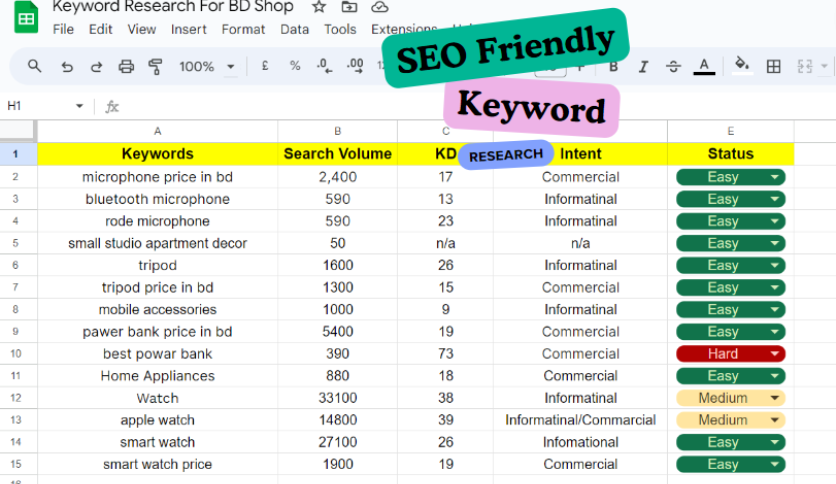Activate the paint format tool
The height and width of the screenshot is (484, 836).
[x=155, y=67]
